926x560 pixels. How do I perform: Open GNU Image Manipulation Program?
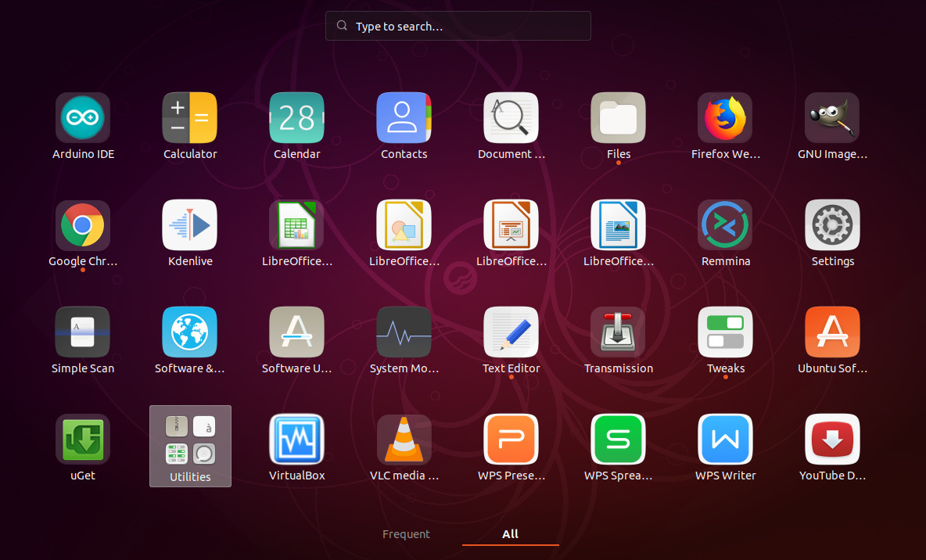point(832,118)
